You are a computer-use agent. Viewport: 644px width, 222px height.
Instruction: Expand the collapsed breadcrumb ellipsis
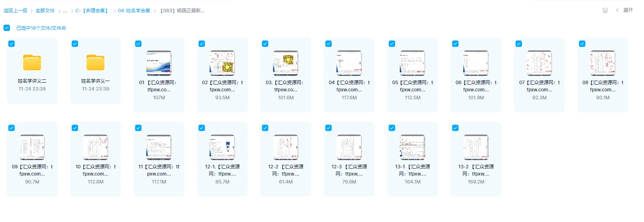coord(65,11)
